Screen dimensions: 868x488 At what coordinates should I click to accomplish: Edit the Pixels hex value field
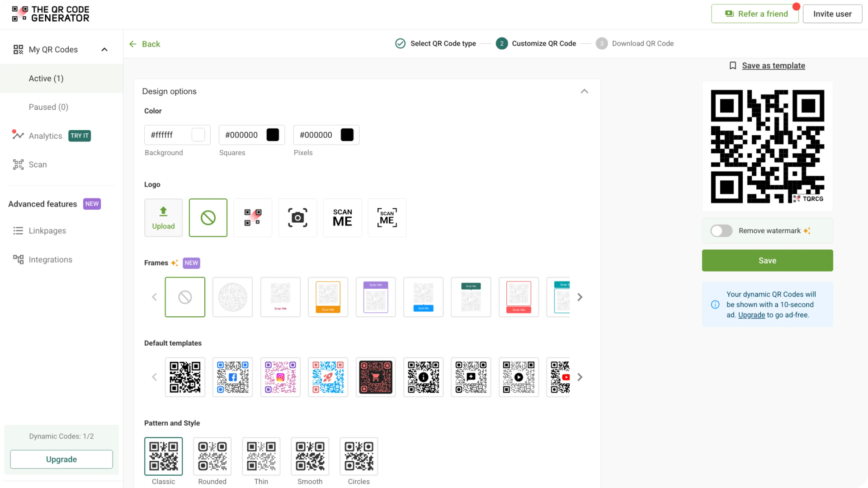coord(326,135)
